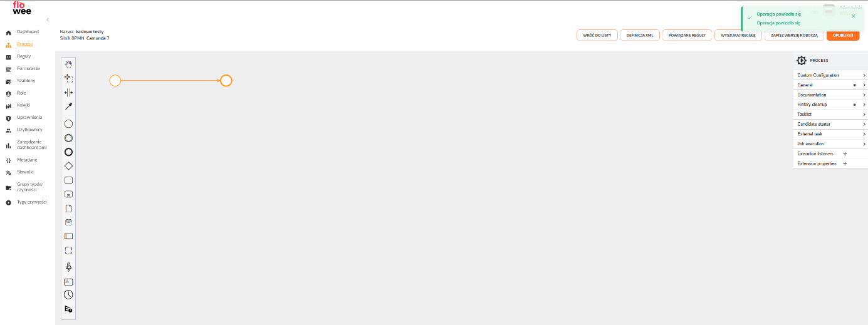Select the create task rectangle tool
This screenshot has width=868, height=325.
point(69,180)
